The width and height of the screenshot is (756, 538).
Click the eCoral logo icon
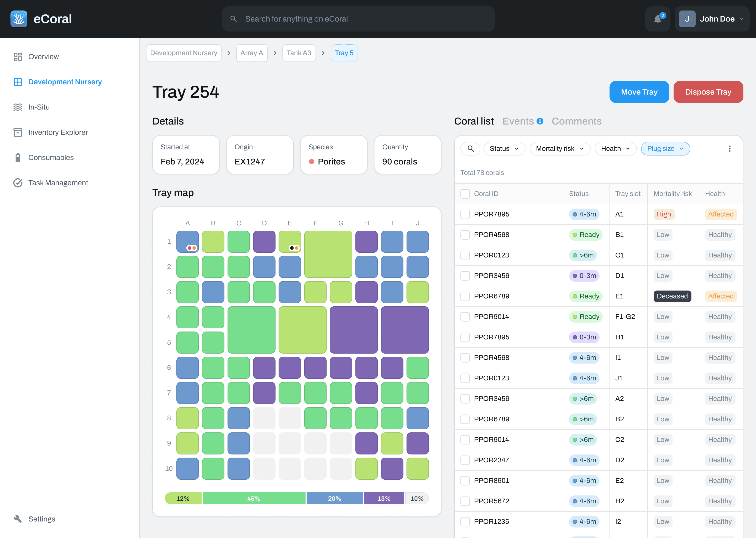19,19
